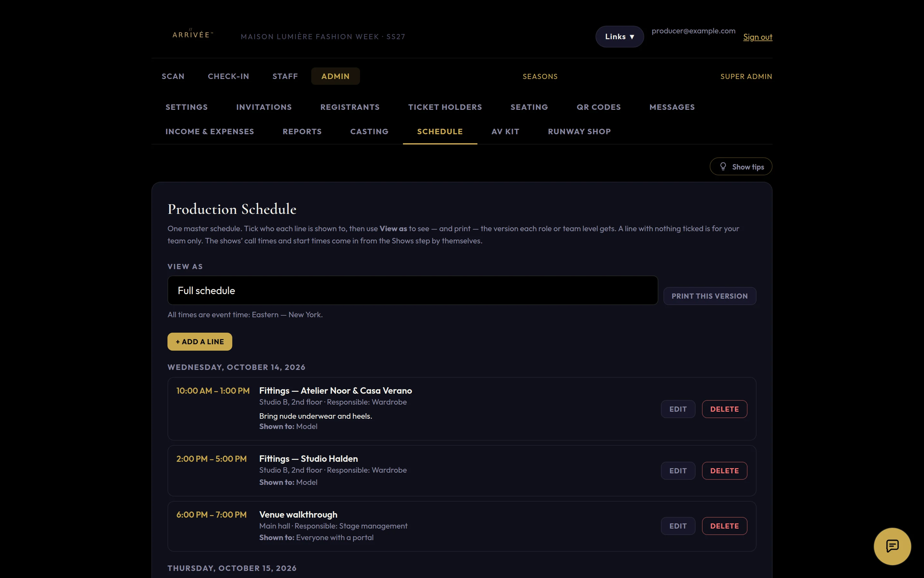Screen dimensions: 924x578
Task: Open QR Codes section
Action: click(x=599, y=107)
